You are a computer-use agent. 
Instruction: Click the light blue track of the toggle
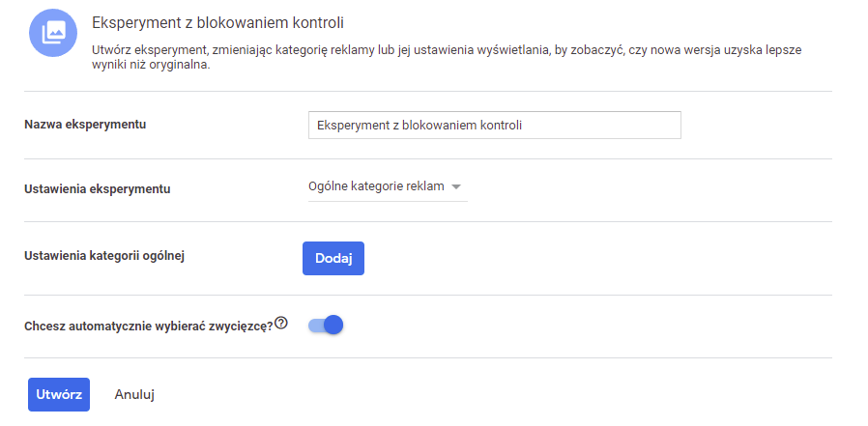(314, 326)
